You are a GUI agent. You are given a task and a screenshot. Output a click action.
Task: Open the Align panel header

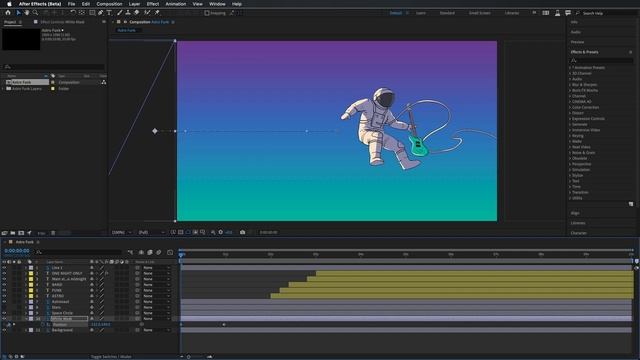[x=575, y=213]
